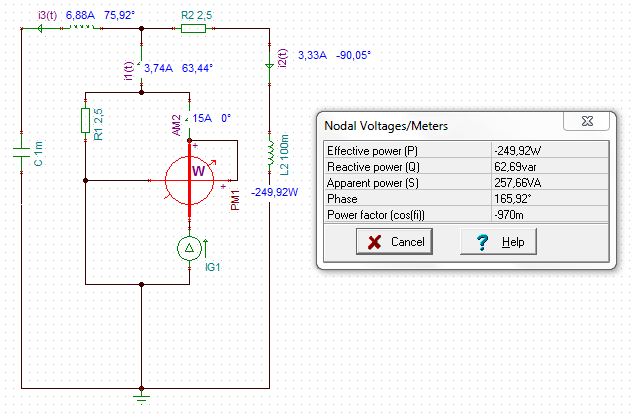The height and width of the screenshot is (413, 631).
Task: Click the -249,92W reading beside PM1
Action: [275, 192]
